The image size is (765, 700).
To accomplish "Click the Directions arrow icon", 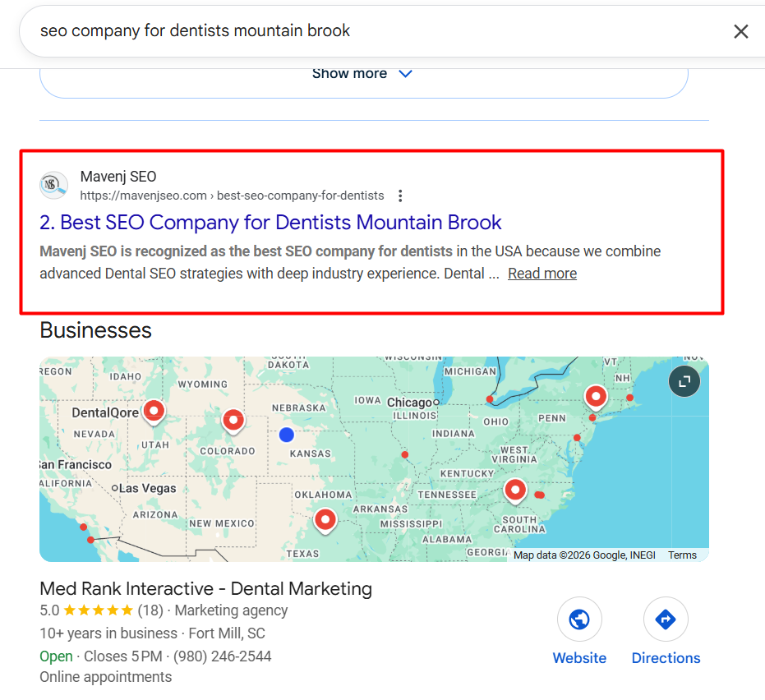I will pyautogui.click(x=666, y=619).
